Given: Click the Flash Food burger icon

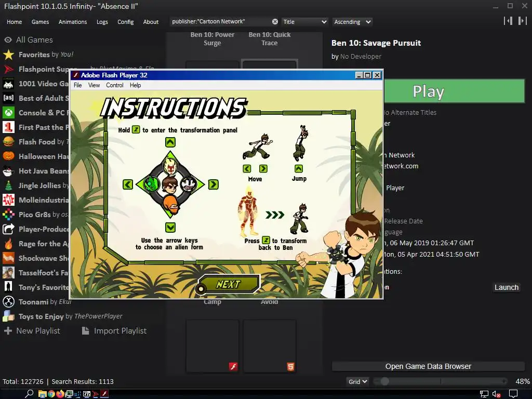Looking at the screenshot, I should click(x=8, y=142).
